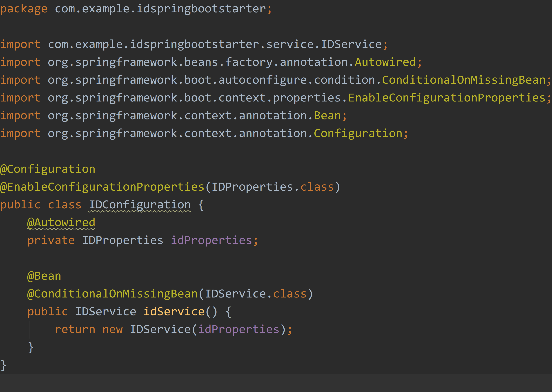Click the package declaration name
Viewport: 552px width, 392px height.
coord(160,9)
